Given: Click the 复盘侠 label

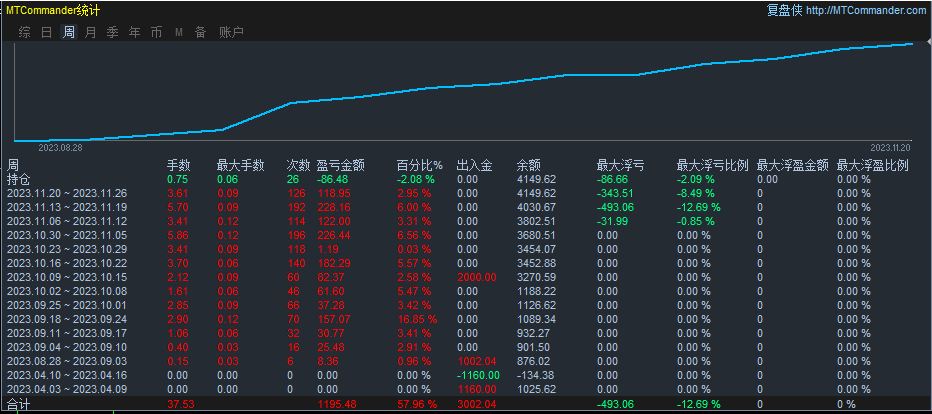Looking at the screenshot, I should click(784, 11).
